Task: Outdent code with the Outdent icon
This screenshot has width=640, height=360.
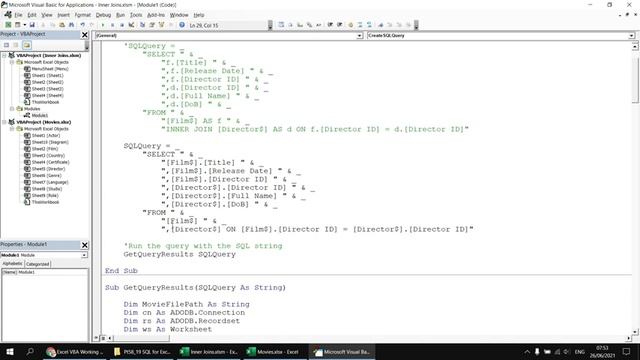Action: click(340, 25)
